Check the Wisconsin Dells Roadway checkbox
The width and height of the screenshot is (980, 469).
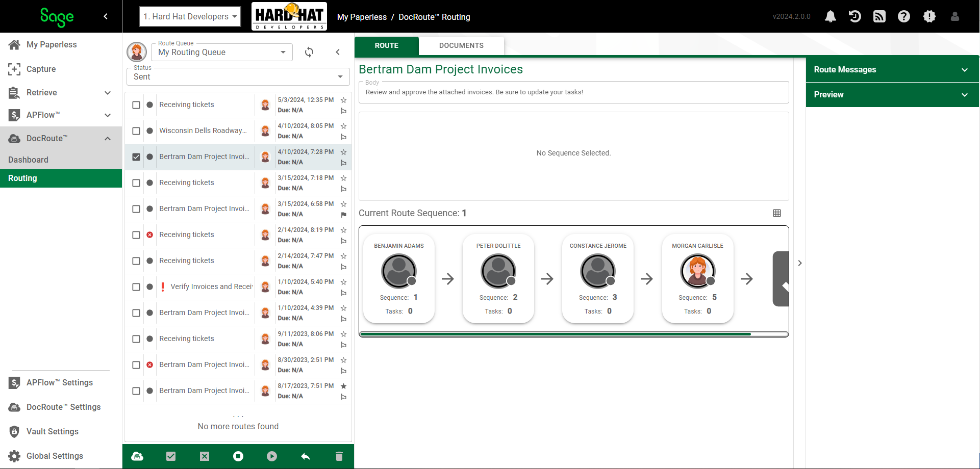click(136, 131)
